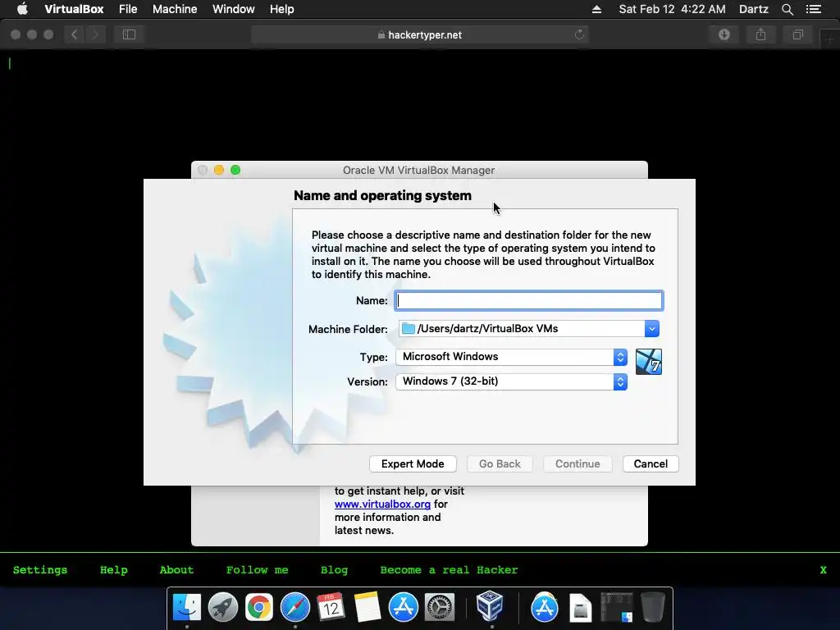Screen dimensions: 840x630
Task: Click the Cancel button
Action: coord(651,464)
